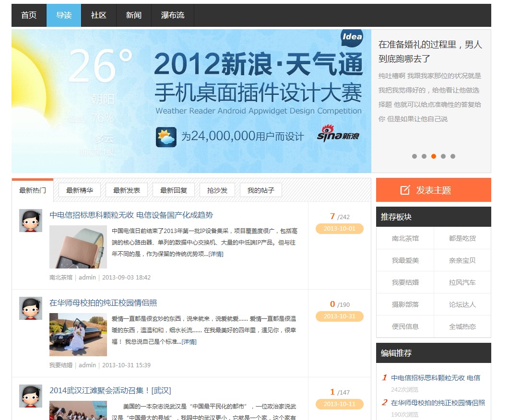Click the 7 /242 reply count
Viewport: 509px width, 420px height.
(340, 216)
